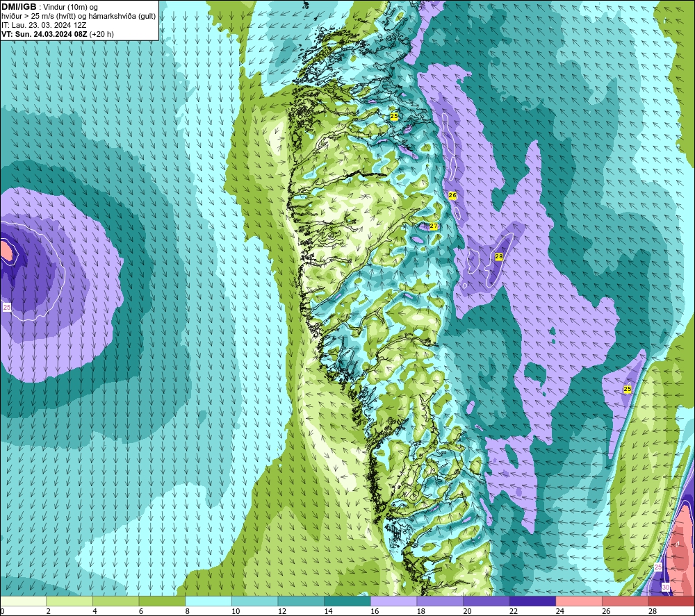Viewport: 695px width, 616px height.
Task: Click the teal 12–14 m/s legend swatch
Action: pos(301,601)
